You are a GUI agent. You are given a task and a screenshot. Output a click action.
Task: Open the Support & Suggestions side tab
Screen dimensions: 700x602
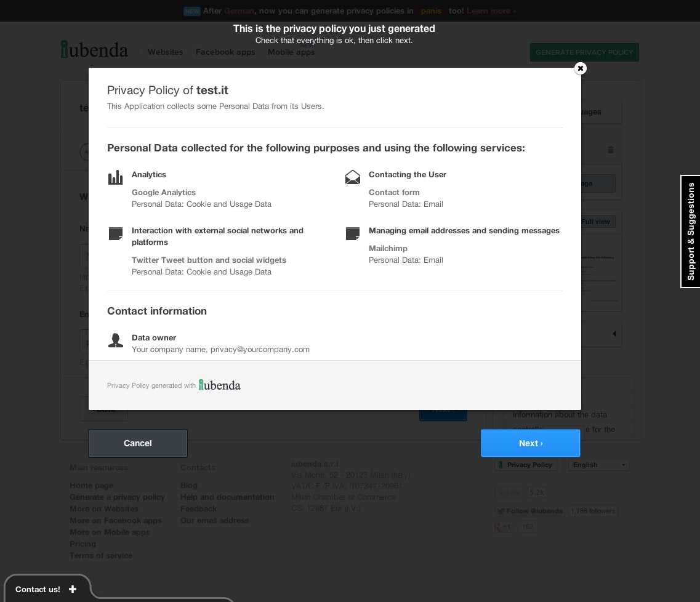click(x=691, y=231)
